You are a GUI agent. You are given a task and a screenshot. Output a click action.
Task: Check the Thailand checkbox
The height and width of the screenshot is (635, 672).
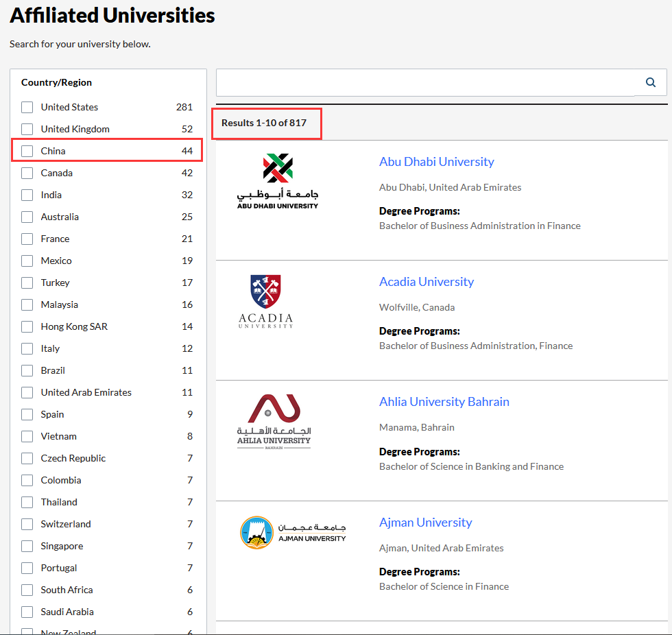(27, 502)
